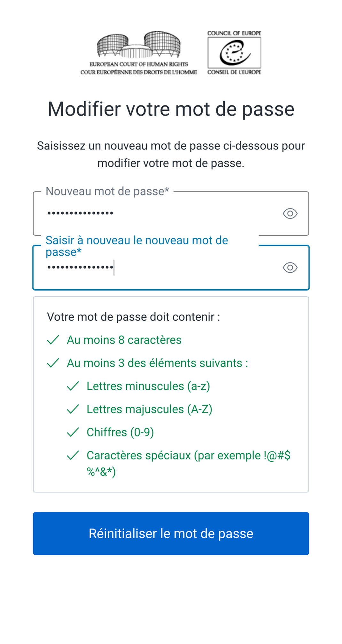Click the 'Saisir à nouveau le nouveau mot de passe' label
This screenshot has height=644, width=342.
coord(137,246)
